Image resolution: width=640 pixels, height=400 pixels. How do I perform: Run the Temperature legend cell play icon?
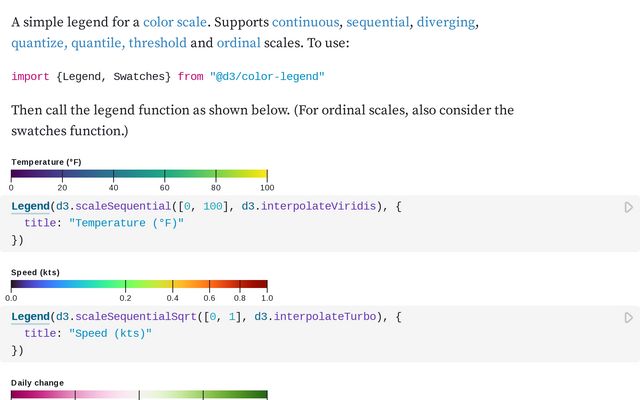coord(629,207)
